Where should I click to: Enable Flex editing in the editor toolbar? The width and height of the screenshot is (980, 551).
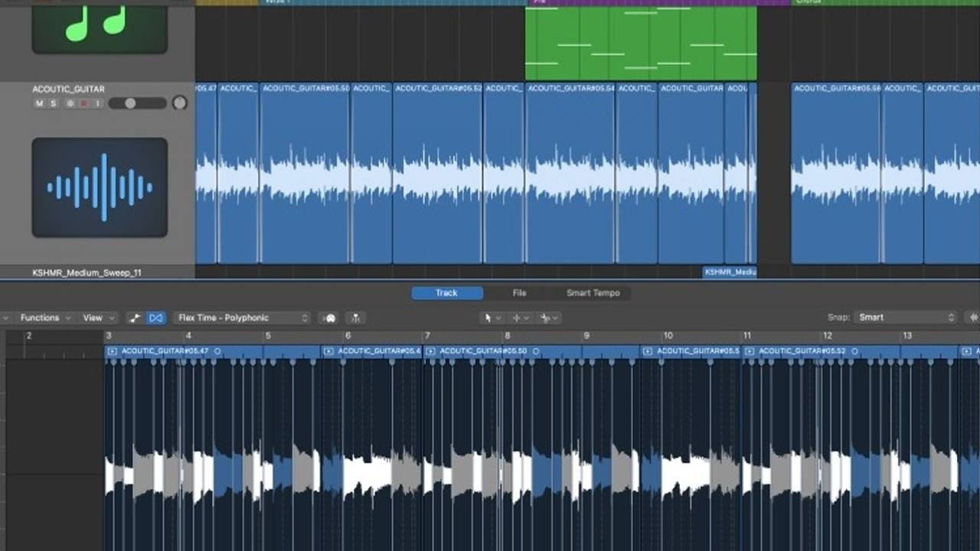155,318
